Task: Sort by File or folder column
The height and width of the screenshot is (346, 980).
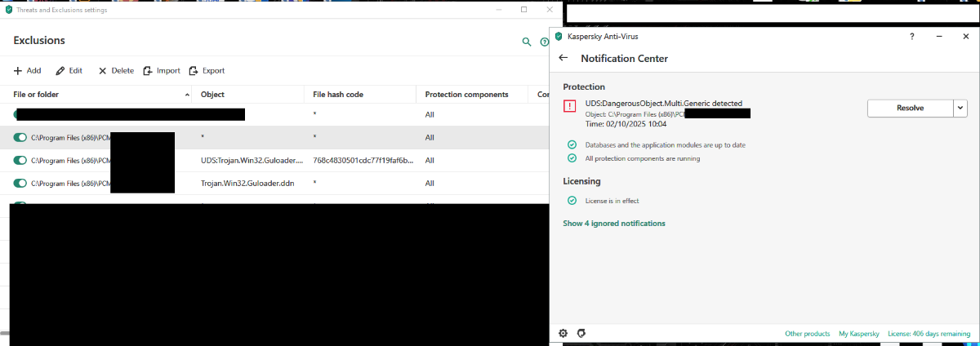Action: click(37, 95)
